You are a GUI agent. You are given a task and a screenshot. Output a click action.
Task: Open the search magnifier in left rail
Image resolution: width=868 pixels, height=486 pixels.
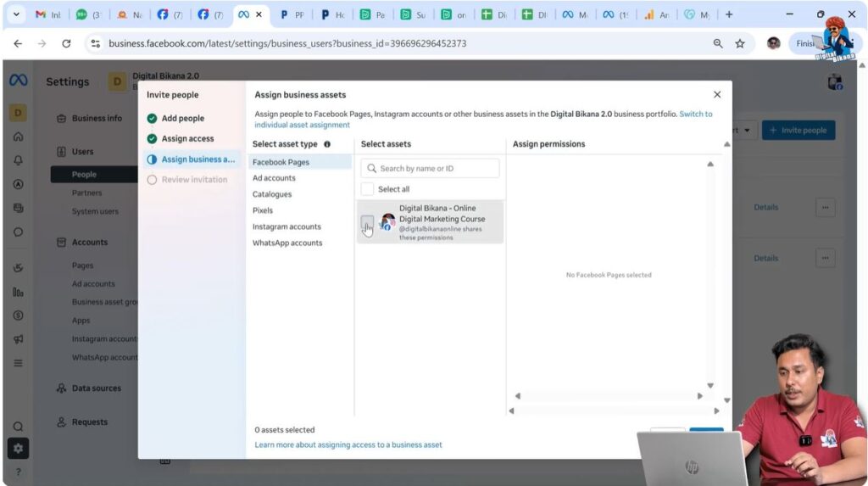coord(19,426)
